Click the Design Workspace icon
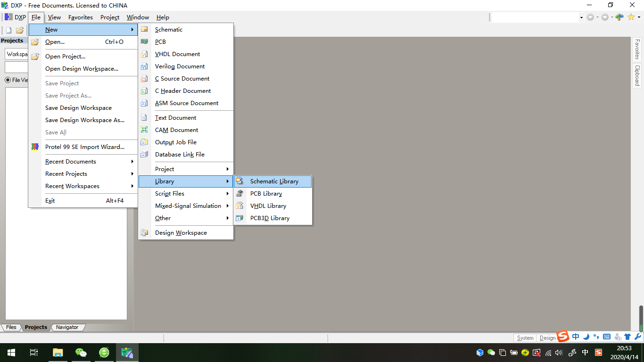Screen dimensions: 644x362 tap(144, 232)
